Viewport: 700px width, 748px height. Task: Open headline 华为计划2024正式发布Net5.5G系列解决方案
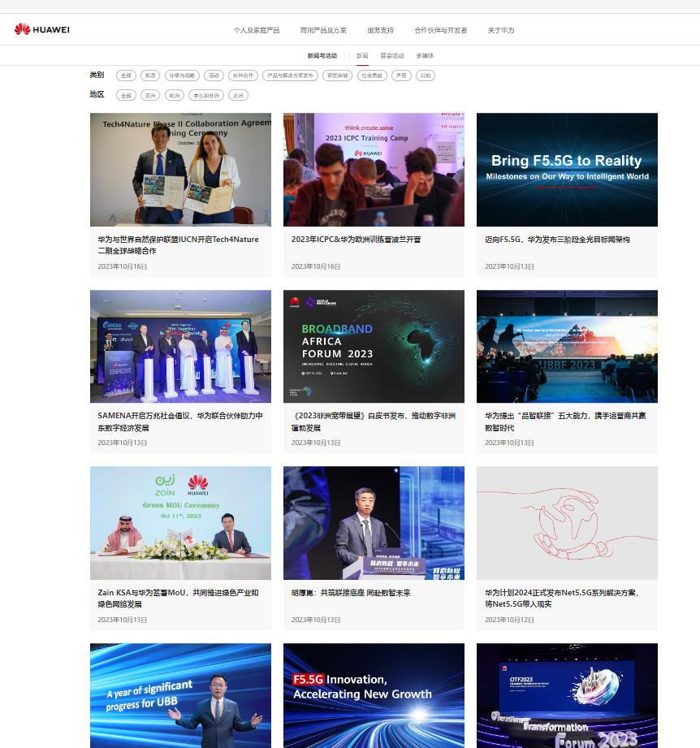pos(561,599)
